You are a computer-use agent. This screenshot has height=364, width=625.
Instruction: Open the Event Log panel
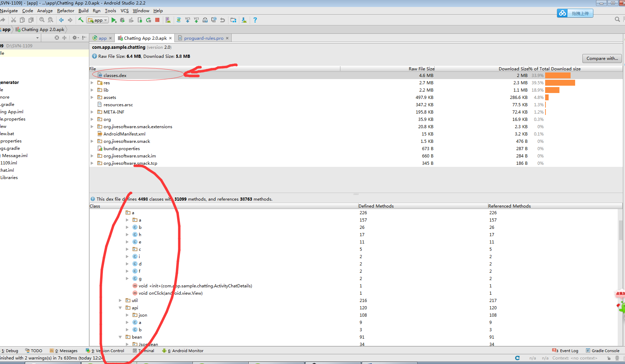[x=565, y=351]
